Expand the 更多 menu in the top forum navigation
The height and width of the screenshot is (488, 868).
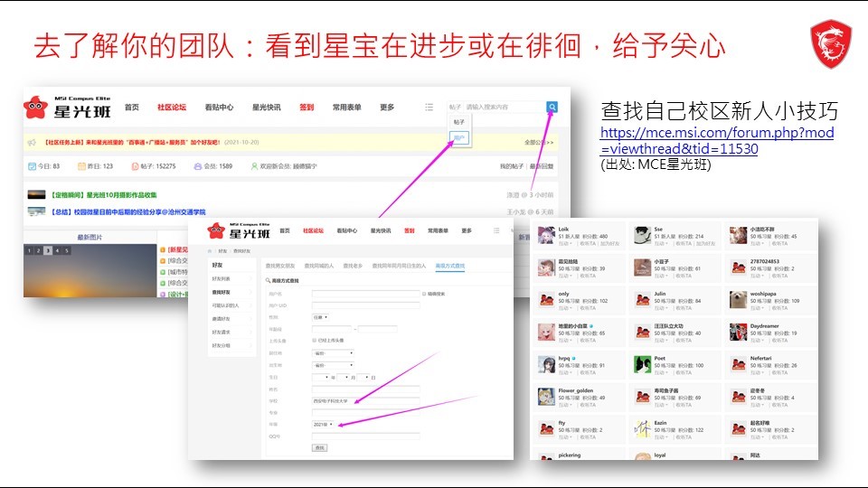(387, 108)
